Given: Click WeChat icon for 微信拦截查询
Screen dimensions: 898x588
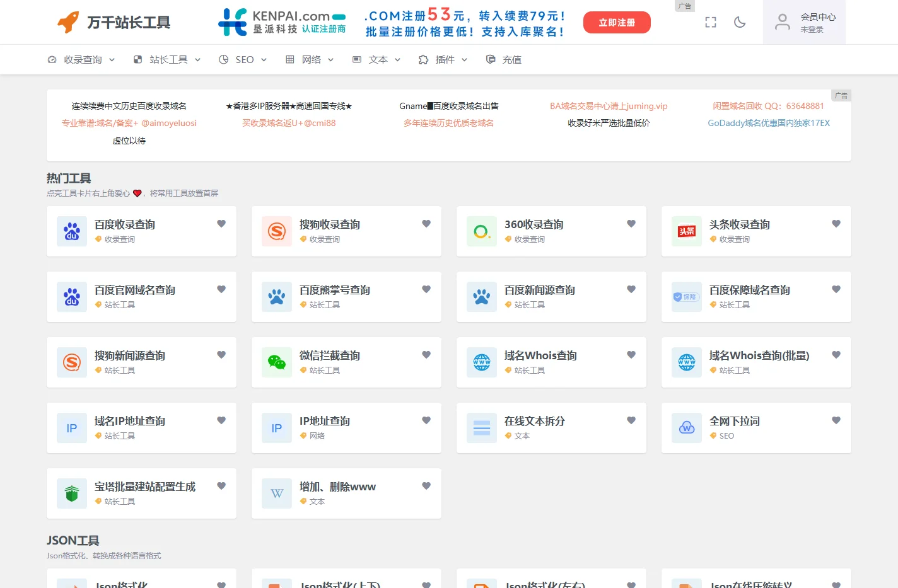Looking at the screenshot, I should 277,362.
